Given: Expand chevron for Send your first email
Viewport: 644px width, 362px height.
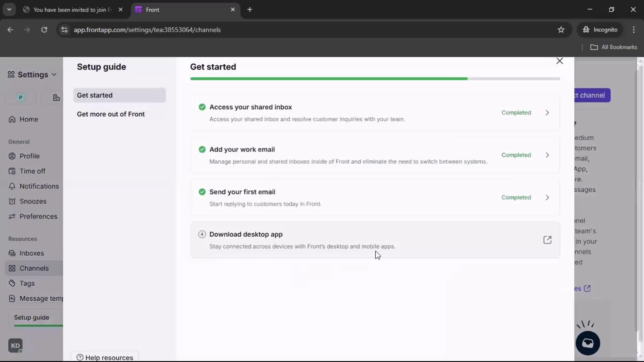Looking at the screenshot, I should click(547, 197).
